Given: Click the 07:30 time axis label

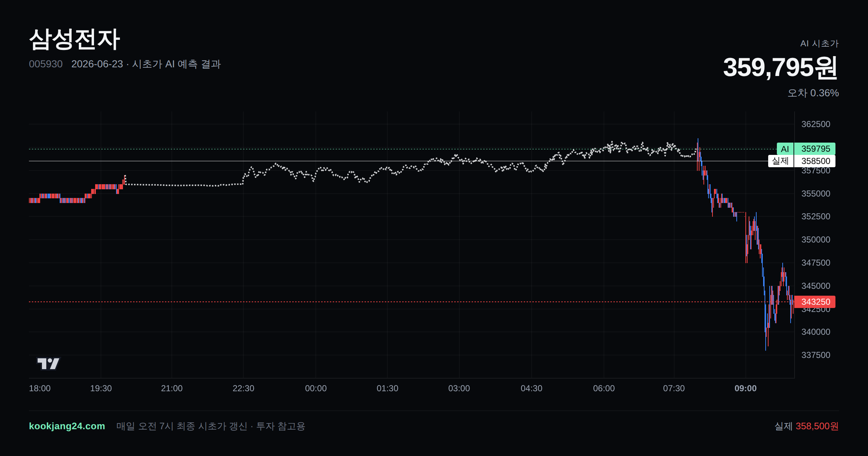Looking at the screenshot, I should click(674, 388).
